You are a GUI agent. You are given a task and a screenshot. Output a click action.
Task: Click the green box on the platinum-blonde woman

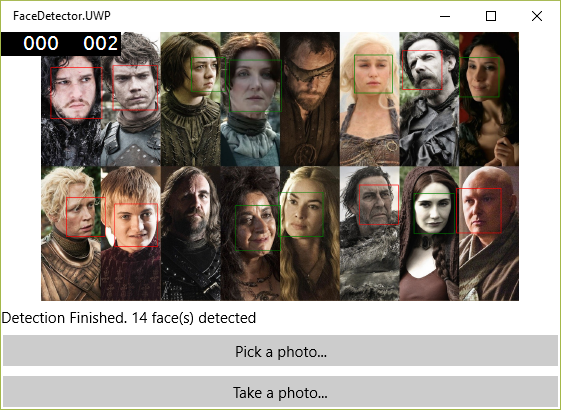pos(373,74)
